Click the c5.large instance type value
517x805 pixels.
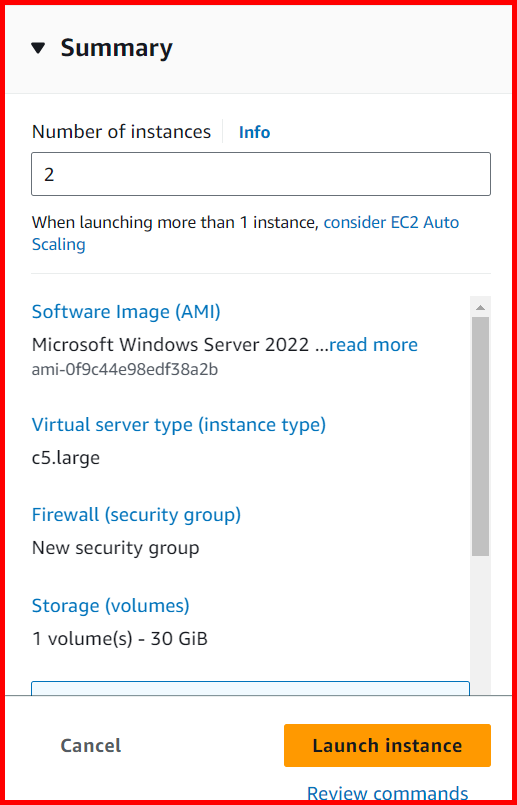pos(66,457)
